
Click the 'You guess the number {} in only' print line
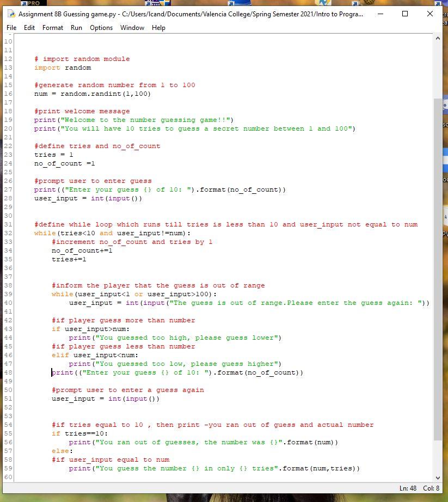pyautogui.click(x=214, y=468)
